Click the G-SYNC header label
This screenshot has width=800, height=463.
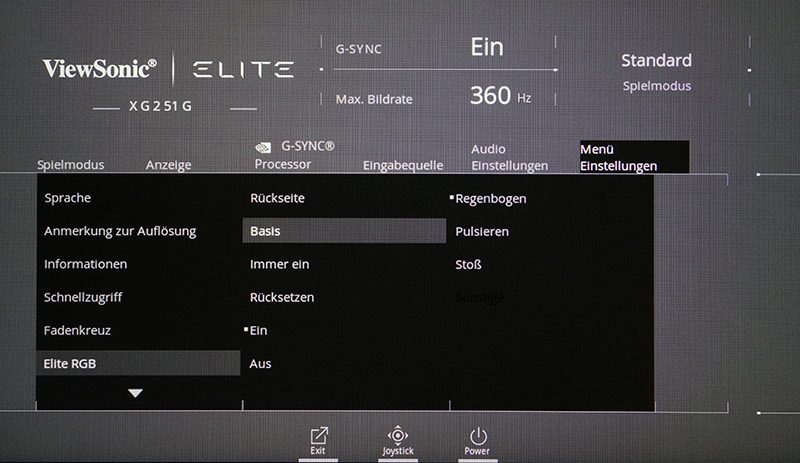pyautogui.click(x=359, y=49)
